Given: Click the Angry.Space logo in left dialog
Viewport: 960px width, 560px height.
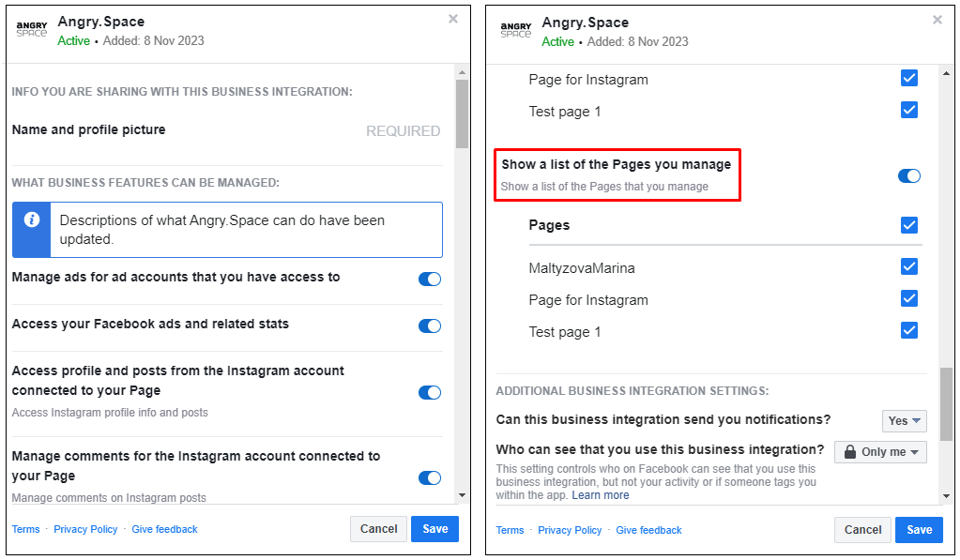Looking at the screenshot, I should coord(32,29).
